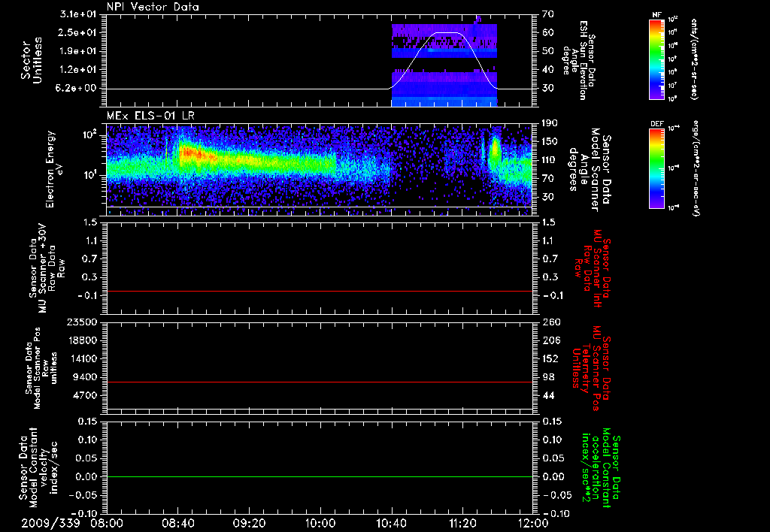The image size is (770, 532).
Task: Click the 'Model Scanner Pos Raw unitless' label
Action: [41, 368]
